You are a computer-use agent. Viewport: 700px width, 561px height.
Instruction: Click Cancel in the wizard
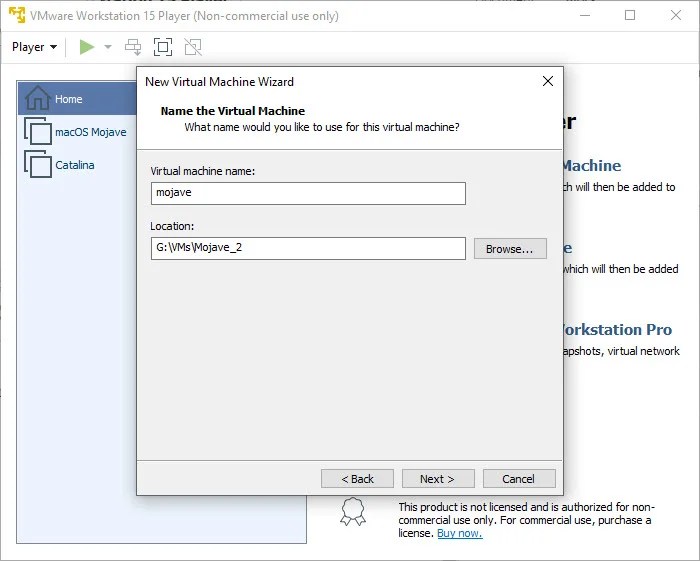519,479
